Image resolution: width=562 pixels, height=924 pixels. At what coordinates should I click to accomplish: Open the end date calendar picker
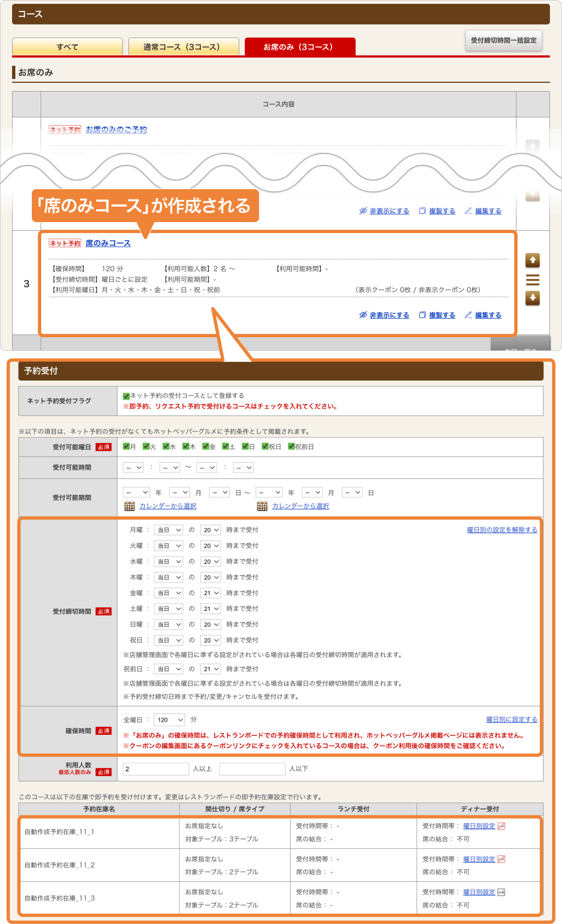tap(262, 506)
